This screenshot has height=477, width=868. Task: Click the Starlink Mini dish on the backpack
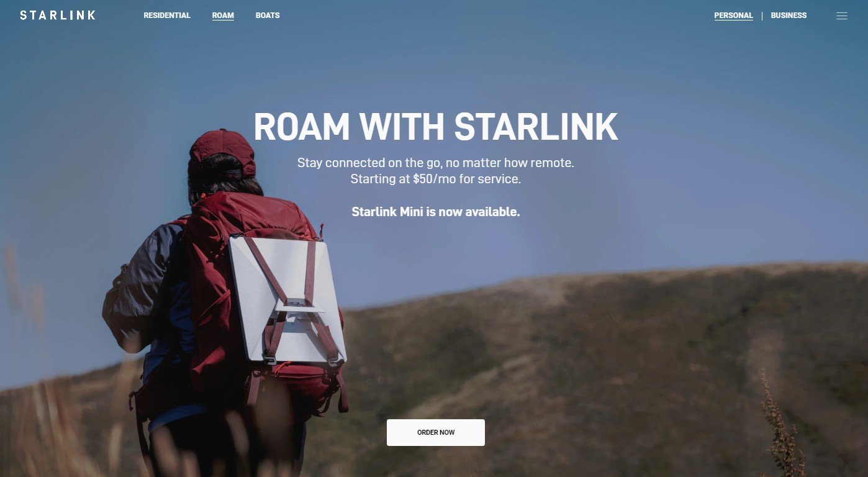[287, 298]
